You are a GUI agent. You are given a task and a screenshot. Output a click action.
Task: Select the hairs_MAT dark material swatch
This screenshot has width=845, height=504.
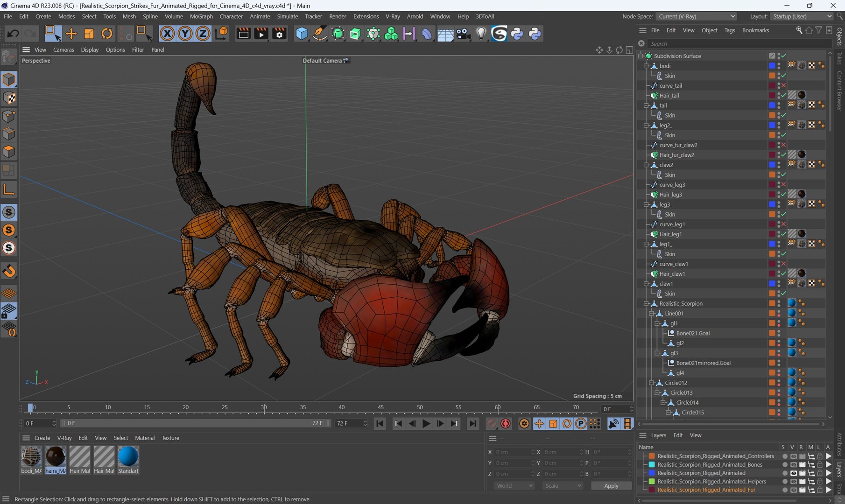tap(56, 457)
